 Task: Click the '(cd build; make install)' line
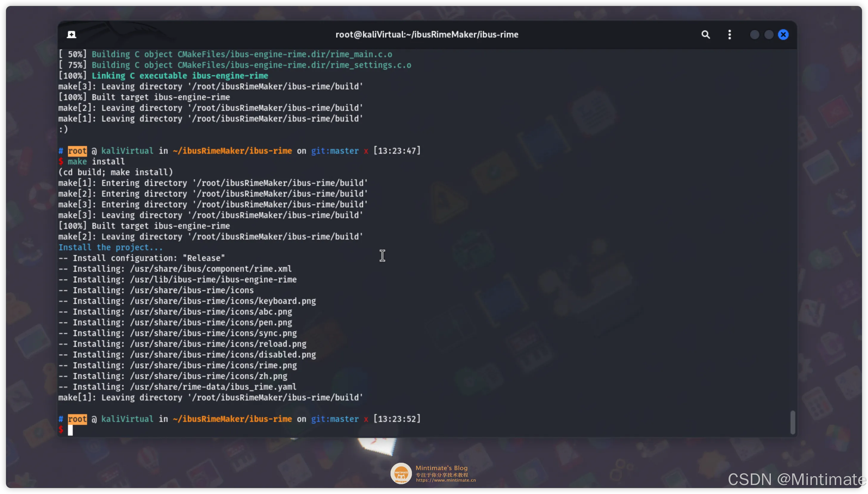tap(116, 172)
